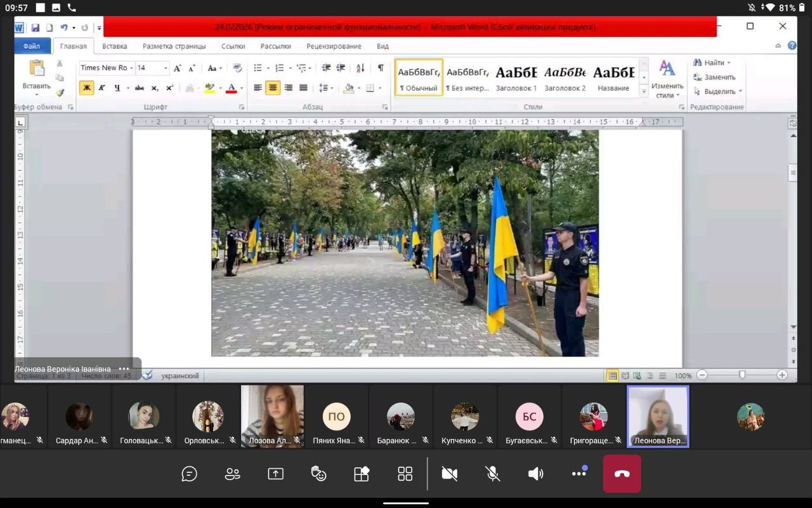This screenshot has width=812, height=508.
Task: Open the Рецензирование tab
Action: (x=334, y=46)
